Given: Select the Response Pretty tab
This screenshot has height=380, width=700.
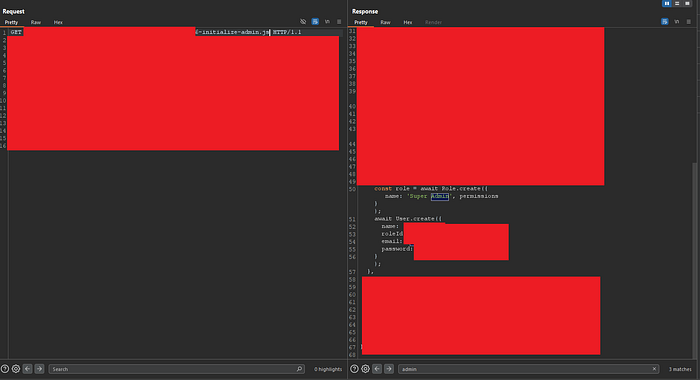Looking at the screenshot, I should [361, 22].
